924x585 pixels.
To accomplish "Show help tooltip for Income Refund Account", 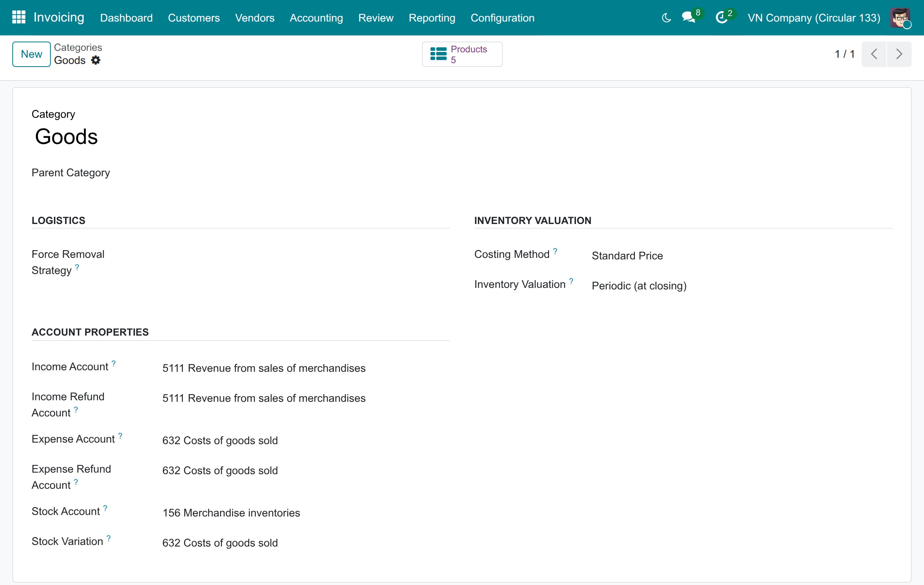I will tap(76, 409).
